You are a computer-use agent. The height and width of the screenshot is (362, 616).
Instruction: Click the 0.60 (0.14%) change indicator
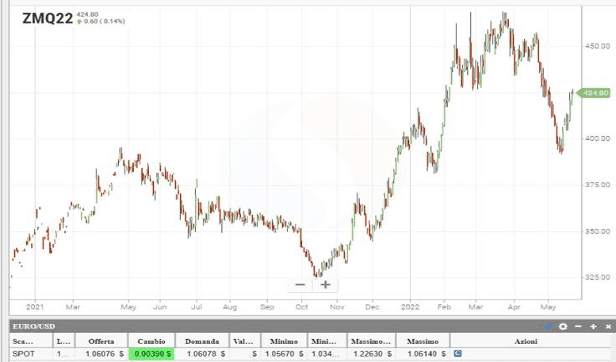[101, 21]
